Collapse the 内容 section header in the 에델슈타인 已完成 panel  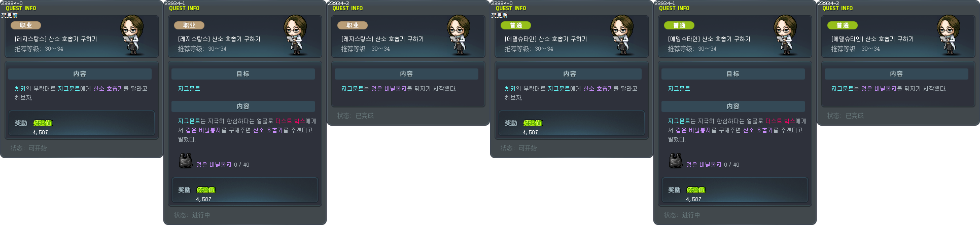896,74
